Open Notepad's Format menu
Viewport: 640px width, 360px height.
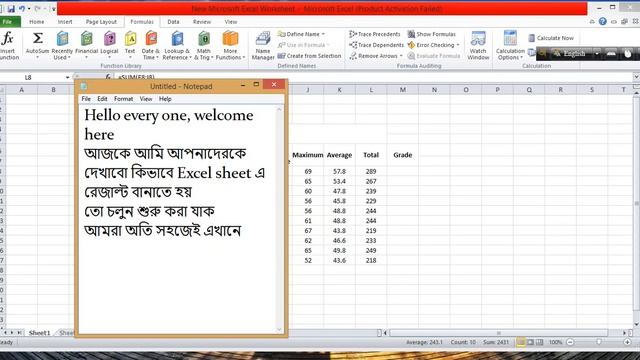pos(124,99)
